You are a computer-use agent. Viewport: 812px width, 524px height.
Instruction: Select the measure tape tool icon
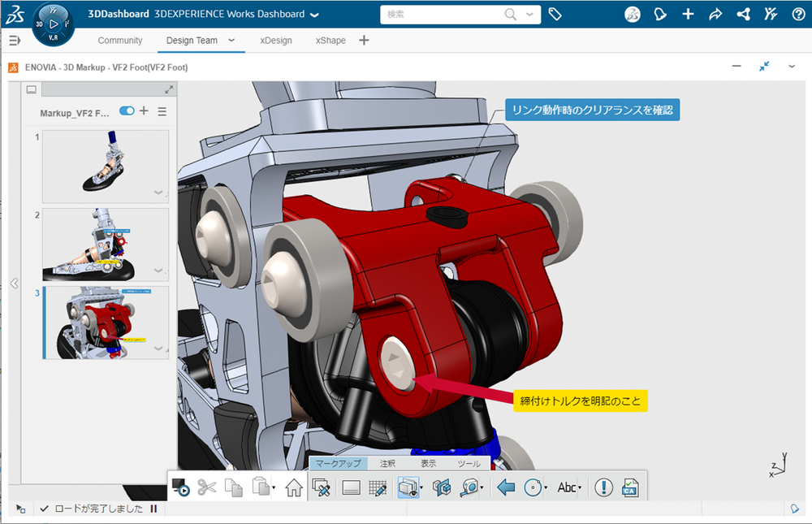click(469, 487)
